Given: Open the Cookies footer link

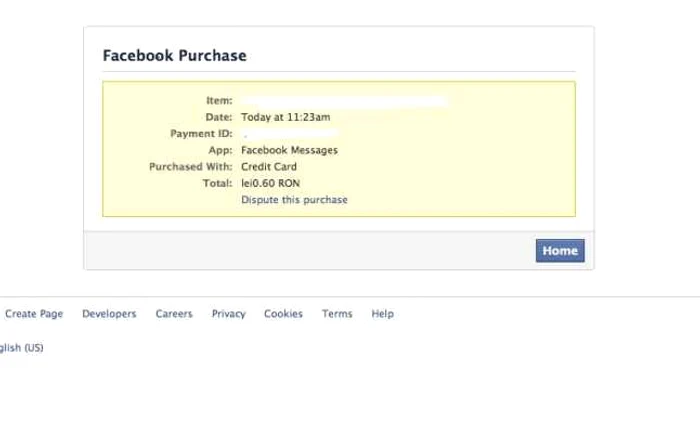Looking at the screenshot, I should pos(283,314).
